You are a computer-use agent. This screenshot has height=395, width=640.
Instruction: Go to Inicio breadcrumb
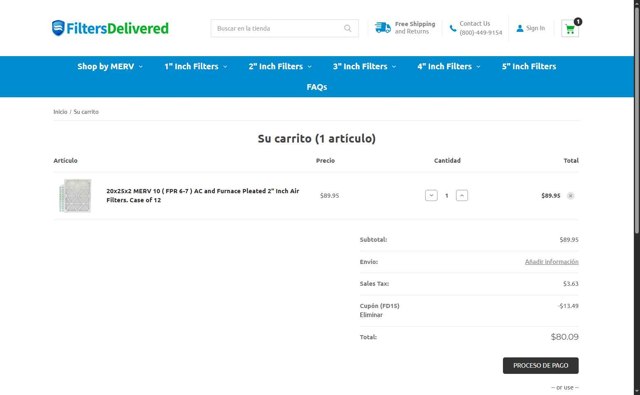click(60, 112)
